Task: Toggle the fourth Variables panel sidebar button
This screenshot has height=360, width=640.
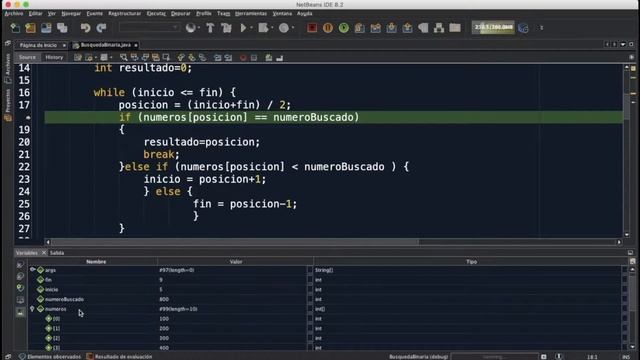Action: (20, 300)
